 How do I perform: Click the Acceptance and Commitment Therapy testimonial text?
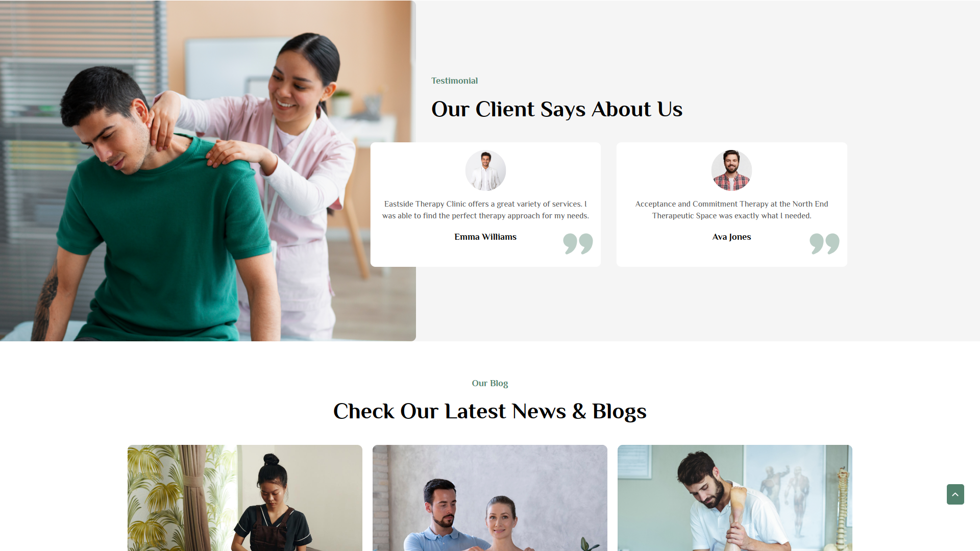click(x=731, y=210)
